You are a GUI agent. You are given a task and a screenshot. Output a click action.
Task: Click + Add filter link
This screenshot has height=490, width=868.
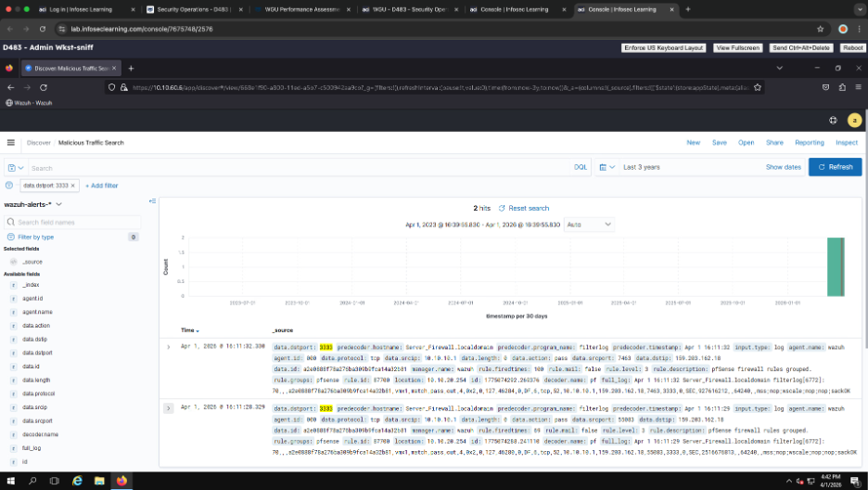tap(102, 186)
